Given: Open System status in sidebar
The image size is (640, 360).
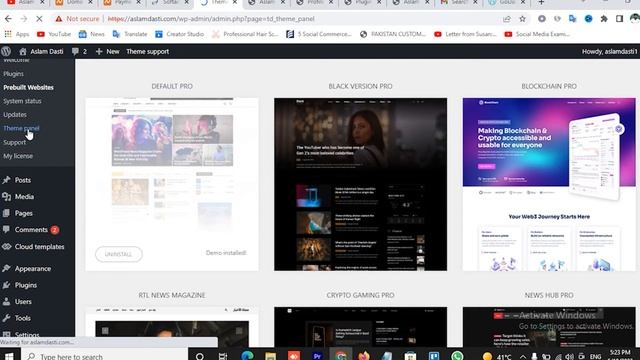Looking at the screenshot, I should click(22, 101).
